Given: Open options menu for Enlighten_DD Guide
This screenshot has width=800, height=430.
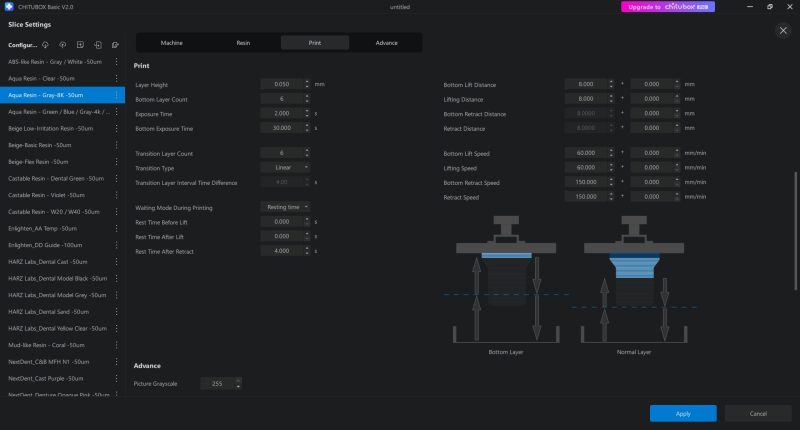Looking at the screenshot, I should point(116,245).
